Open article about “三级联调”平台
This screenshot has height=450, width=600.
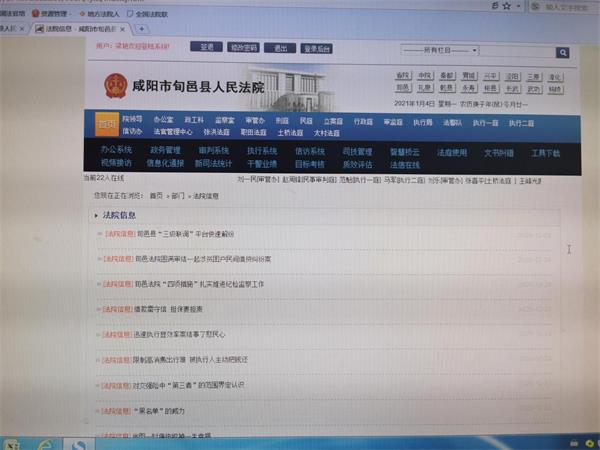[186, 234]
